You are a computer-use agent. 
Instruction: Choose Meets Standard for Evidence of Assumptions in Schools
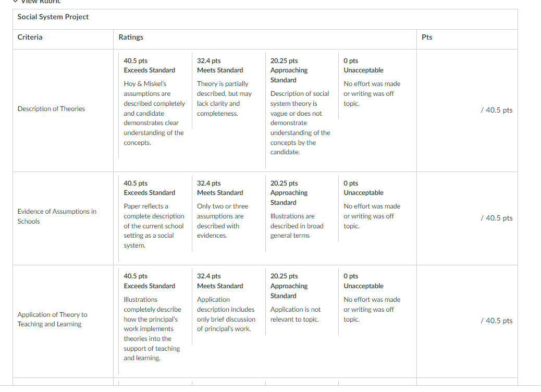(x=228, y=213)
